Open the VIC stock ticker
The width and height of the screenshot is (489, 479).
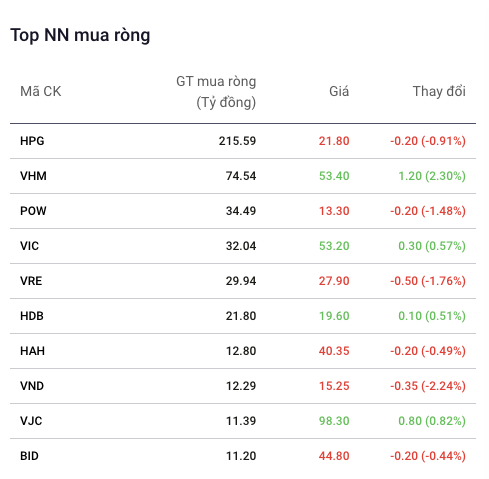[29, 246]
